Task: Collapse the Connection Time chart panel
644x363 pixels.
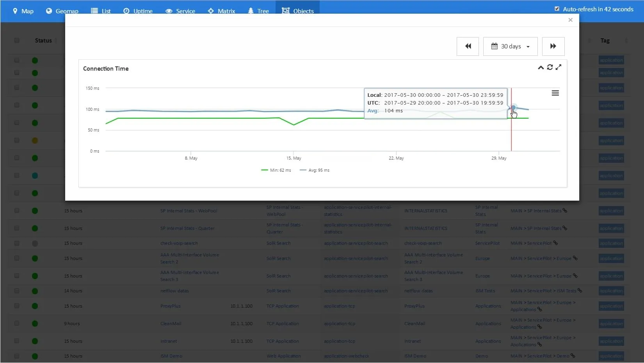Action: pos(541,68)
